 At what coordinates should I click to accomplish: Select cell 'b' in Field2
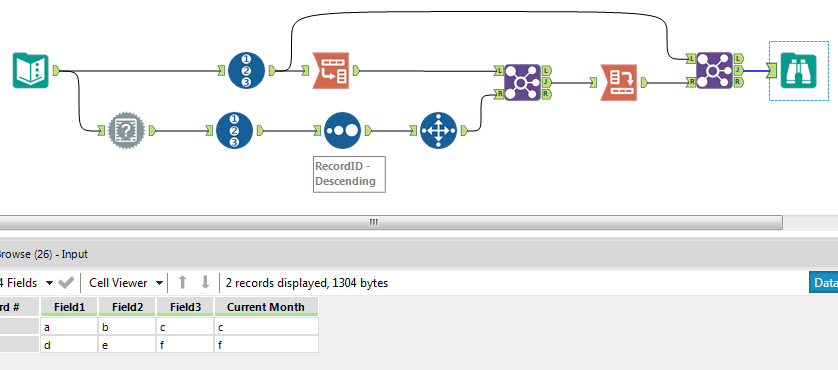(x=127, y=326)
